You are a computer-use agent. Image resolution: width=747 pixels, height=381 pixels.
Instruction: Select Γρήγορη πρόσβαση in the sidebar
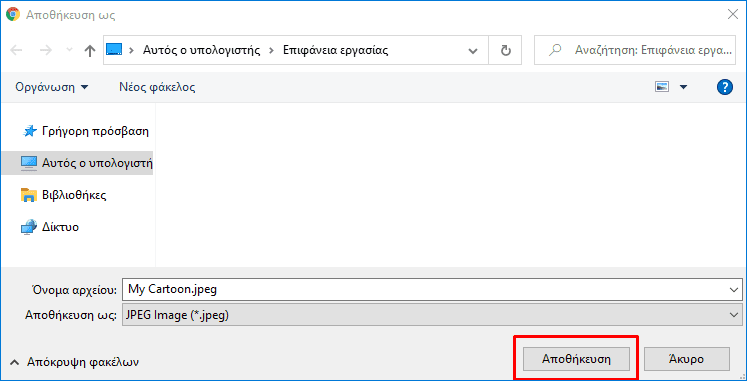point(86,131)
